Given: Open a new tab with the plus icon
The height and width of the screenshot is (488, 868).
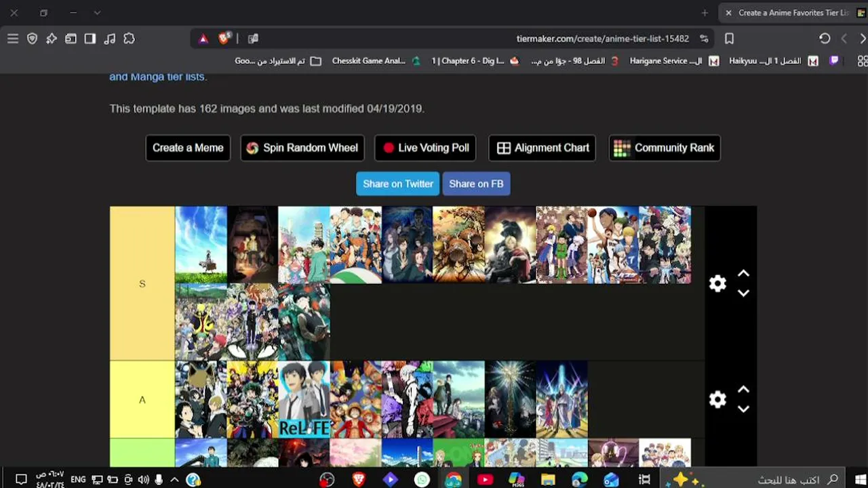Looking at the screenshot, I should [x=705, y=13].
